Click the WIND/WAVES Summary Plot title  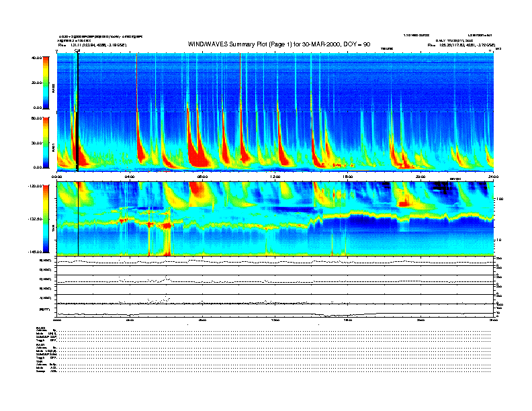point(279,44)
